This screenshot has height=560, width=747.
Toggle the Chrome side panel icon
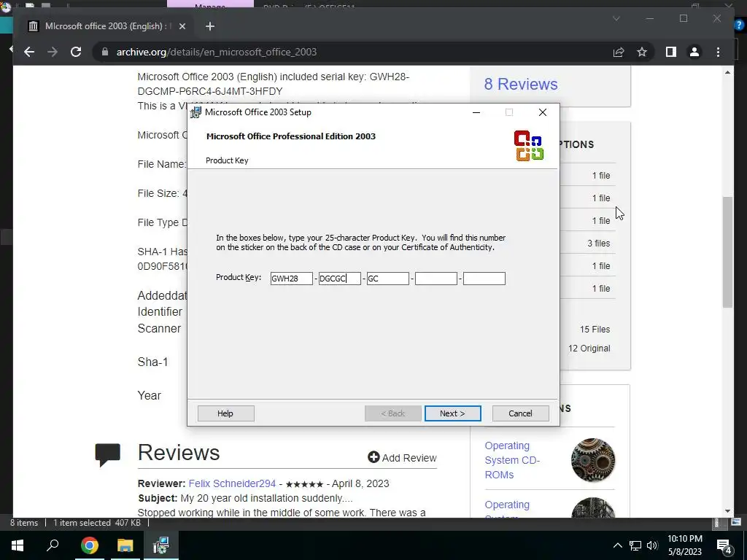tap(671, 52)
